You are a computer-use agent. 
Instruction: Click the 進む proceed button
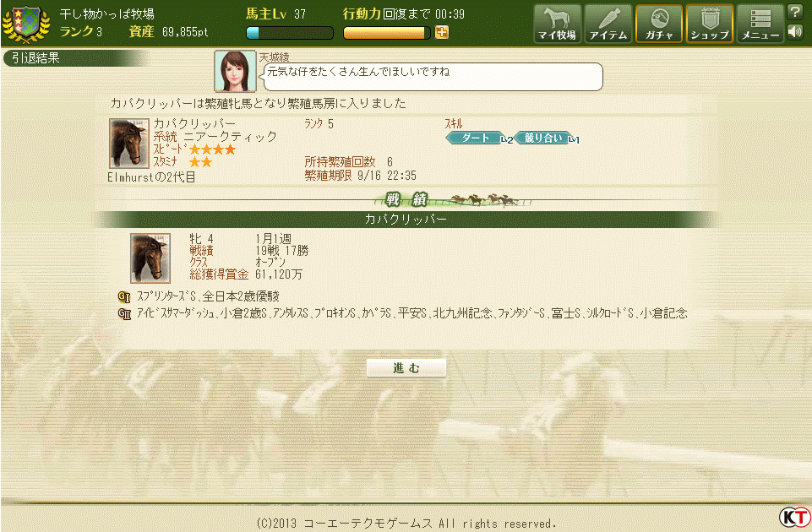tap(406, 368)
